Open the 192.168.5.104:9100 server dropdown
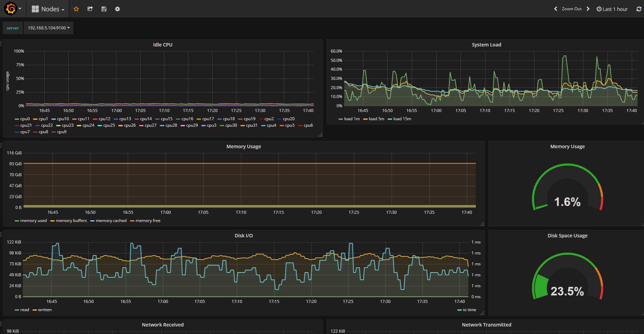This screenshot has height=334, width=644. pos(48,28)
